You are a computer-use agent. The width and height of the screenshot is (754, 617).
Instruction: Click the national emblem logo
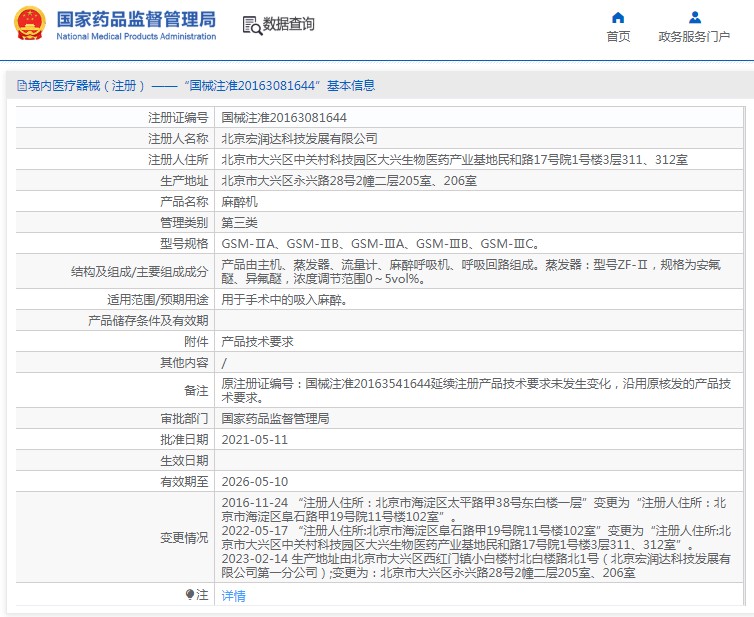30,23
